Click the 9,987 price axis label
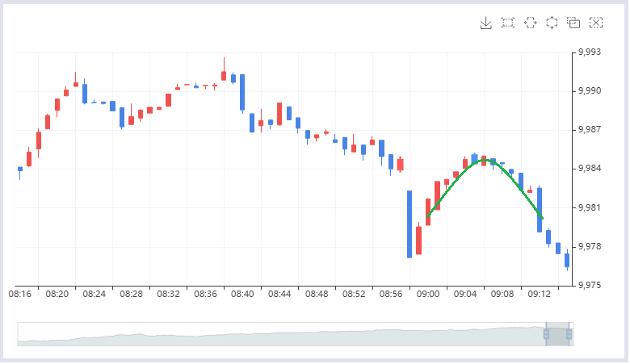Screen dimensions: 630x364 (590, 130)
